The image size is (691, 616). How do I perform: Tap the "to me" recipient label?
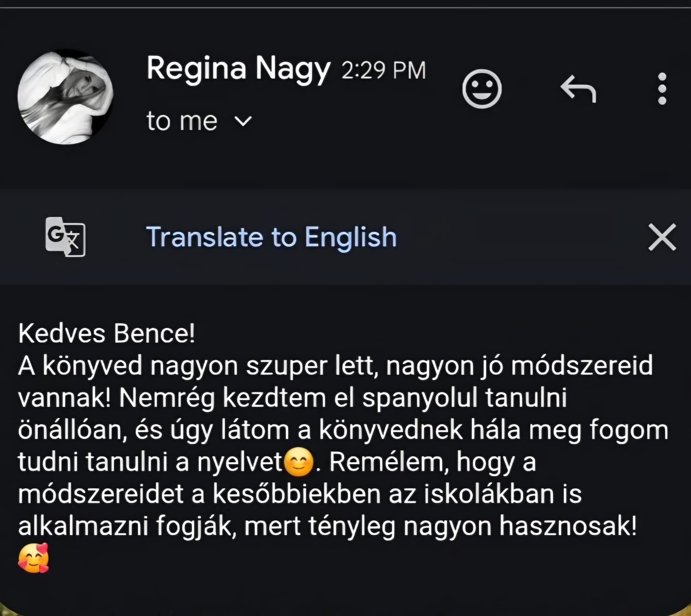click(182, 121)
